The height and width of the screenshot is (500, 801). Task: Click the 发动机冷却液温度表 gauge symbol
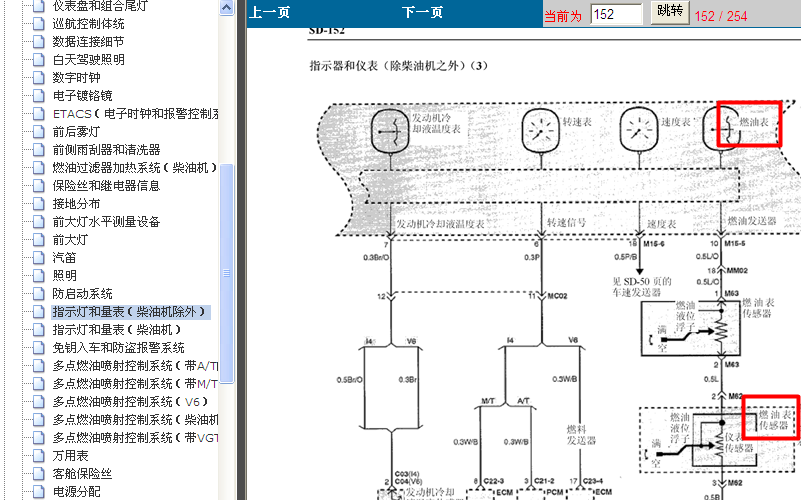(390, 131)
